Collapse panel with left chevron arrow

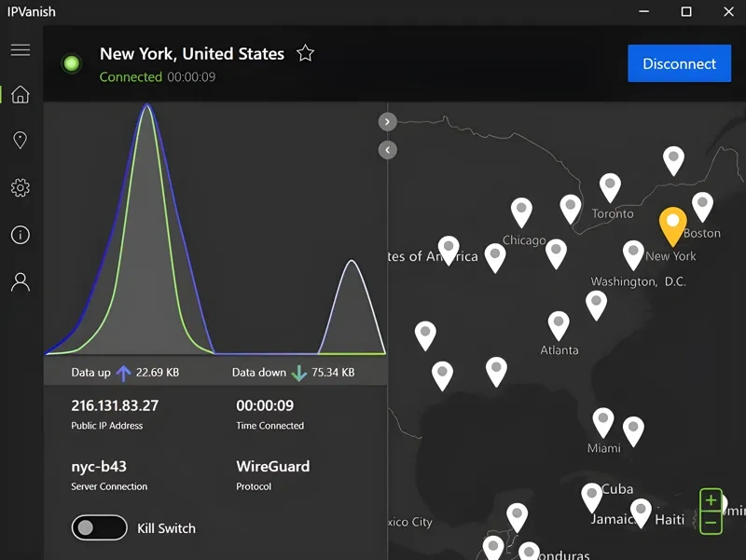pos(388,150)
